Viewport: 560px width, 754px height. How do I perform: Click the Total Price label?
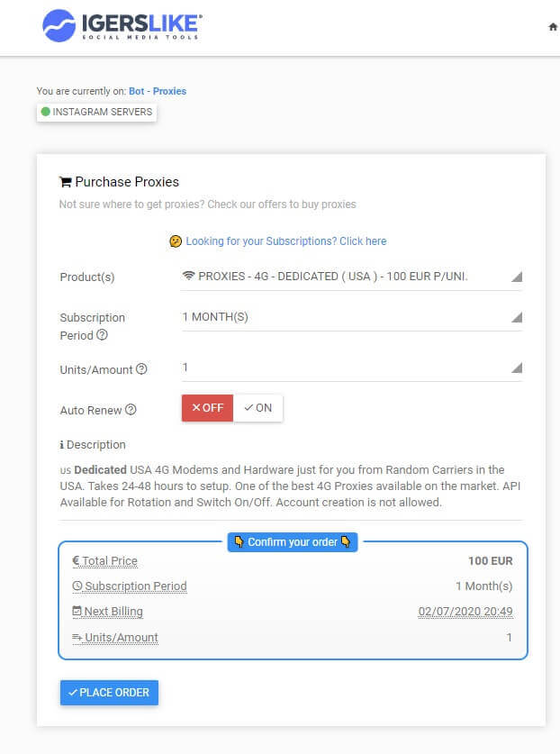(x=110, y=561)
